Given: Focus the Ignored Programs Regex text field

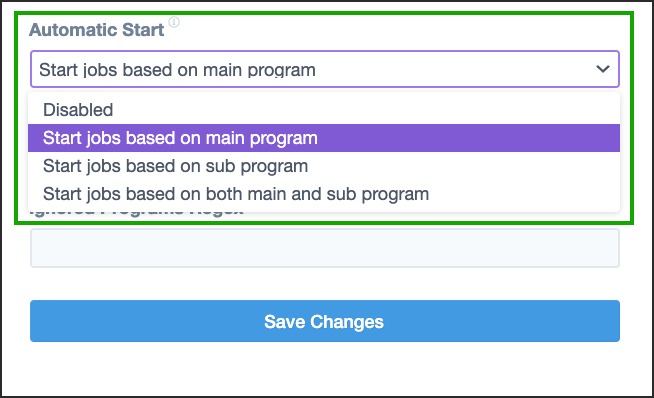Looking at the screenshot, I should (x=325, y=248).
